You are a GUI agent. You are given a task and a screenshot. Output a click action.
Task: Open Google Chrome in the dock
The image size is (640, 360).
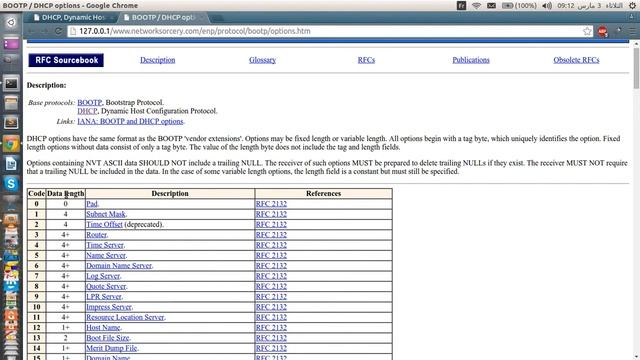click(x=11, y=144)
